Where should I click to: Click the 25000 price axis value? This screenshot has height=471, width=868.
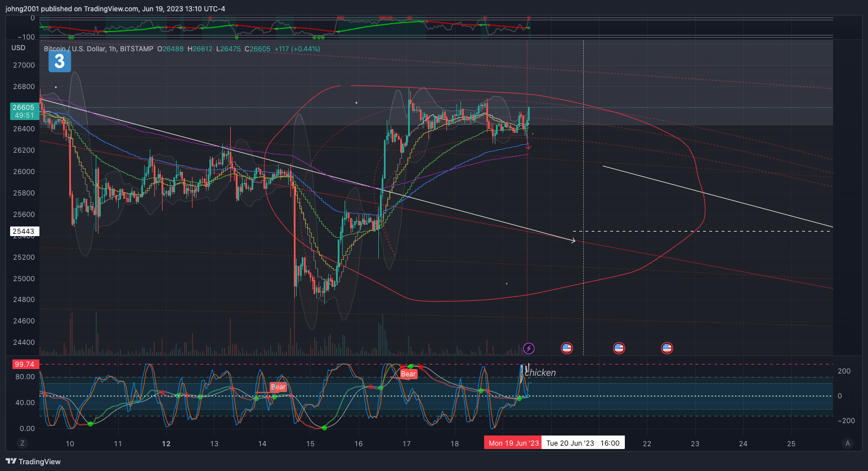(x=24, y=279)
